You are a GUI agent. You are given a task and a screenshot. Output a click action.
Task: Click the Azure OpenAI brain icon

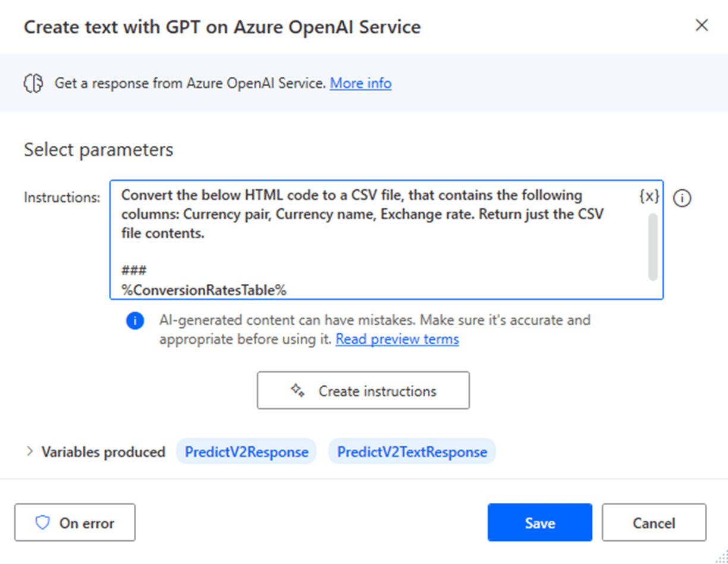click(33, 83)
